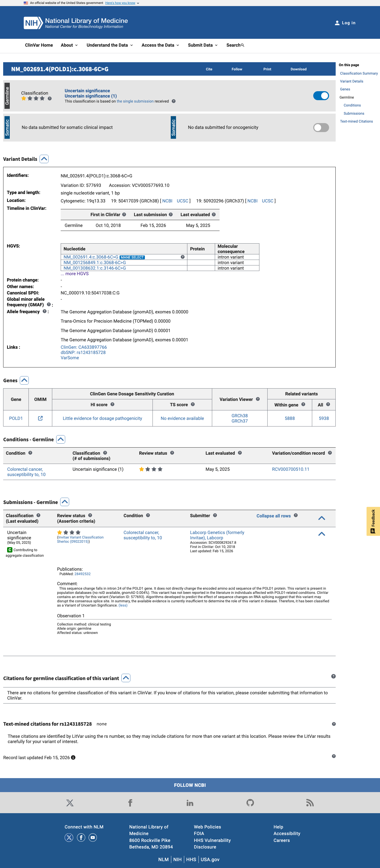Open RCV000700510.11 record link

click(291, 469)
